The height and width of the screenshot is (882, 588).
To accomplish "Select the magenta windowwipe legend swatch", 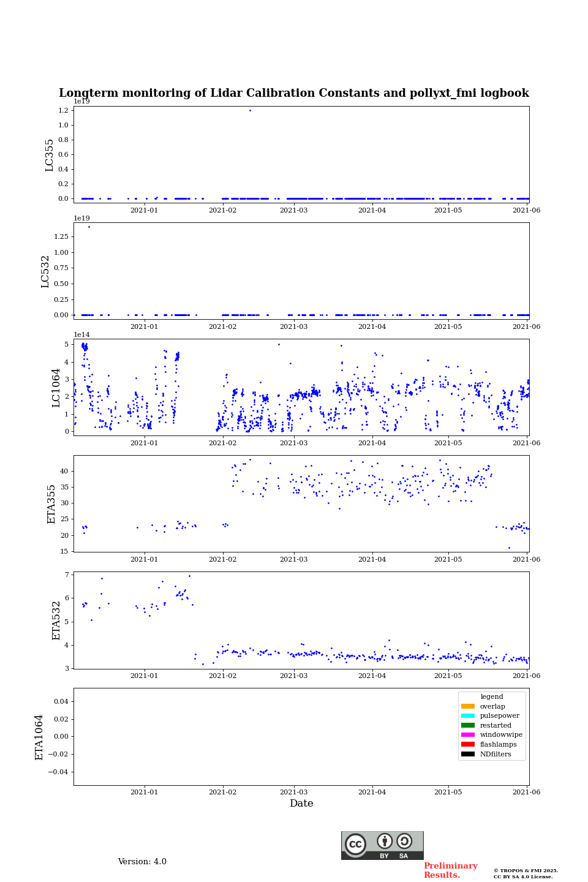I will 468,735.
